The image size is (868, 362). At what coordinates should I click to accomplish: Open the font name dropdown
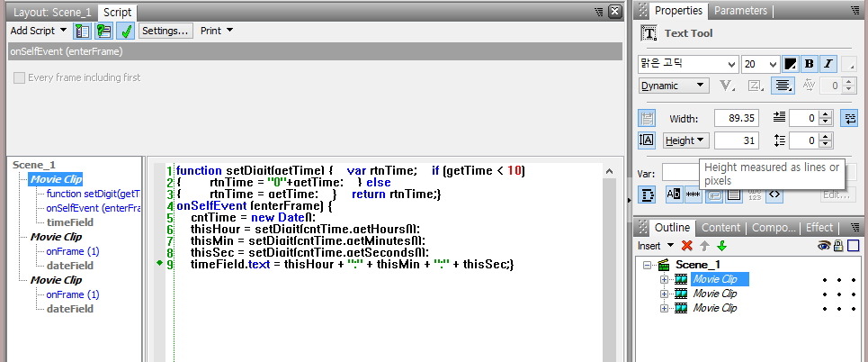click(731, 64)
